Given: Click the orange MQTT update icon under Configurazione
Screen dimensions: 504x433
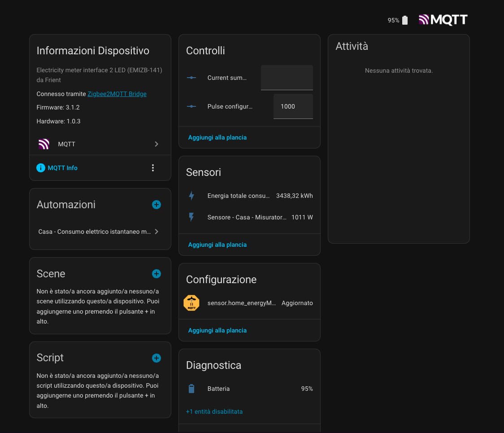Looking at the screenshot, I should click(191, 303).
